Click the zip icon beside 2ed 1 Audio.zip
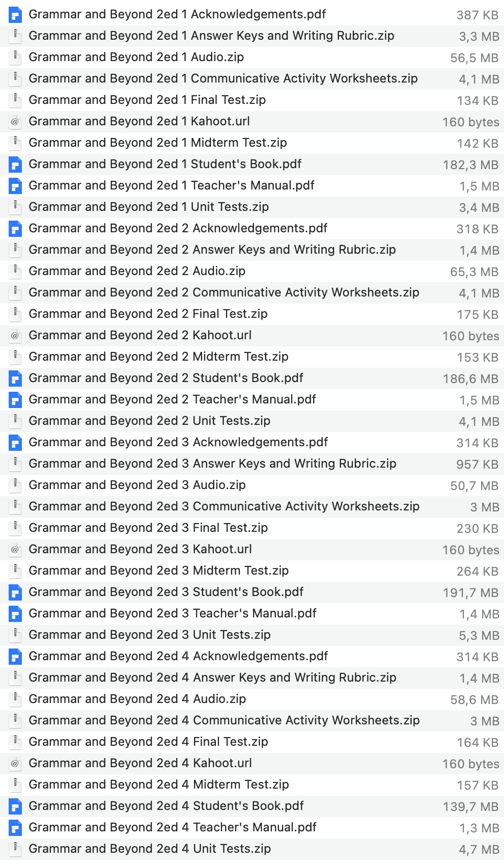Image resolution: width=504 pixels, height=866 pixels. [15, 58]
